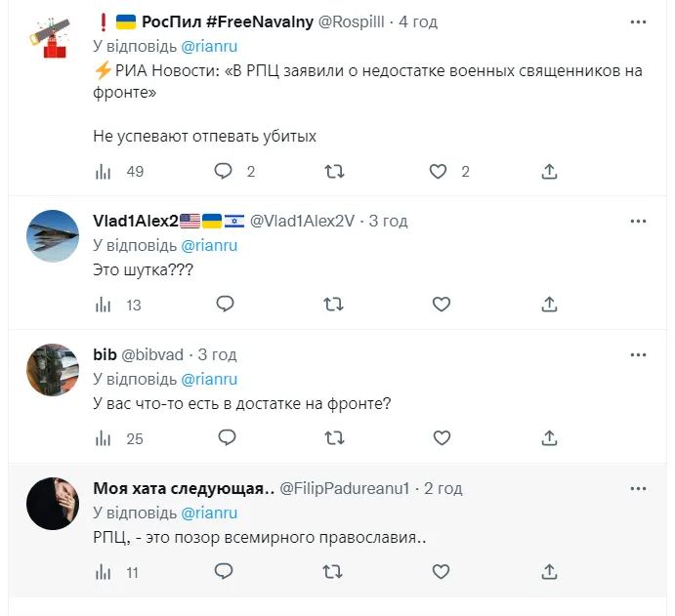Share the Моя хата следующая tweet
The height and width of the screenshot is (616, 675).
point(550,572)
